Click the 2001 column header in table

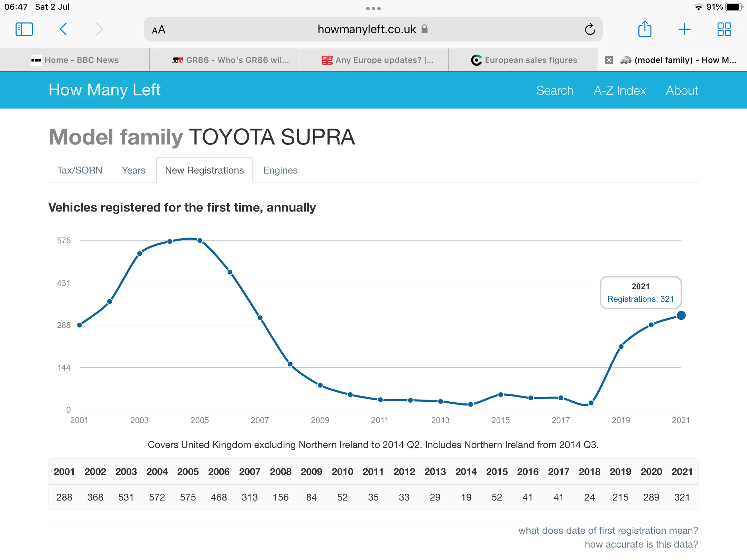[x=64, y=472]
